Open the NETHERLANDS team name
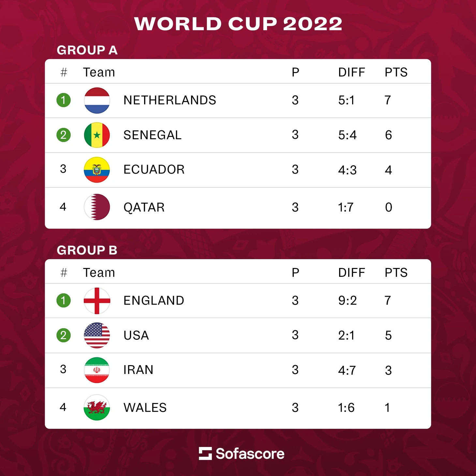476x476 pixels. click(x=170, y=100)
